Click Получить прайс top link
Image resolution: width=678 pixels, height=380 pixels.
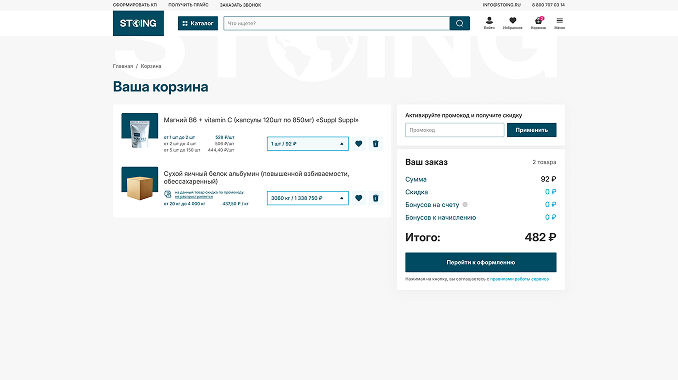tap(188, 5)
